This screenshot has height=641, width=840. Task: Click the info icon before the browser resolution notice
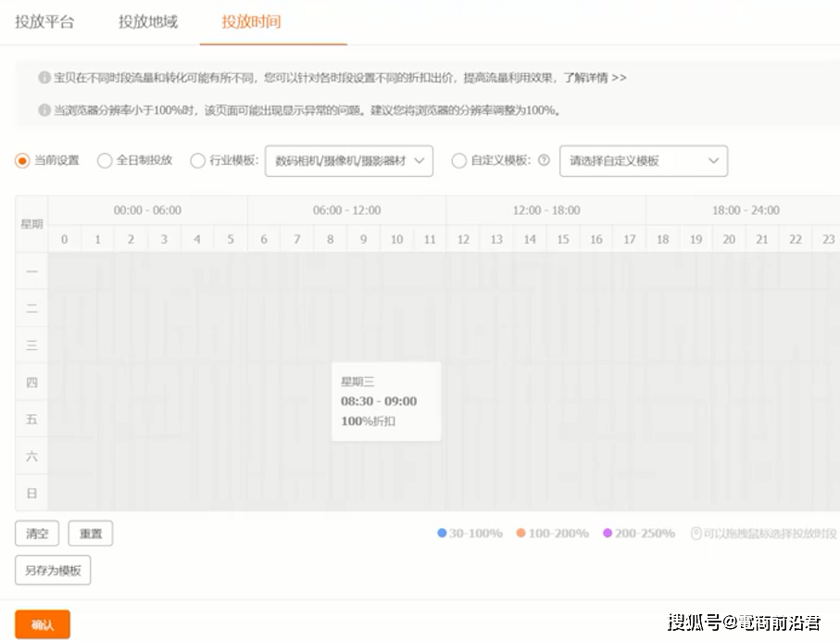[44, 110]
